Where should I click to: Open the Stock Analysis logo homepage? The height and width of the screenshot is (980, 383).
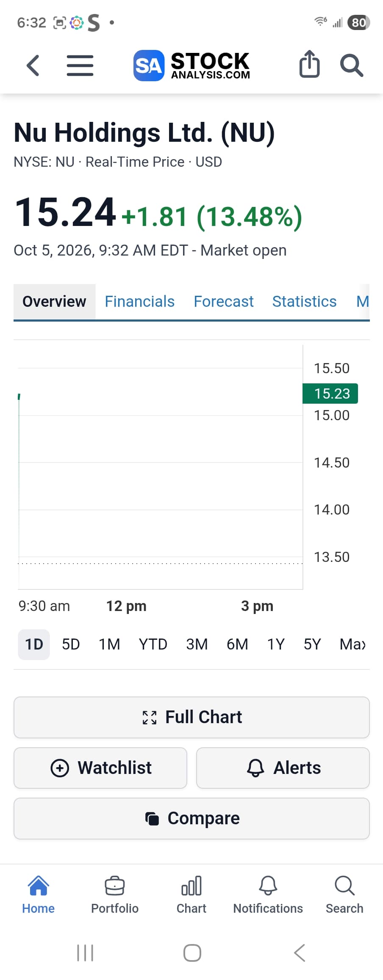pyautogui.click(x=191, y=65)
